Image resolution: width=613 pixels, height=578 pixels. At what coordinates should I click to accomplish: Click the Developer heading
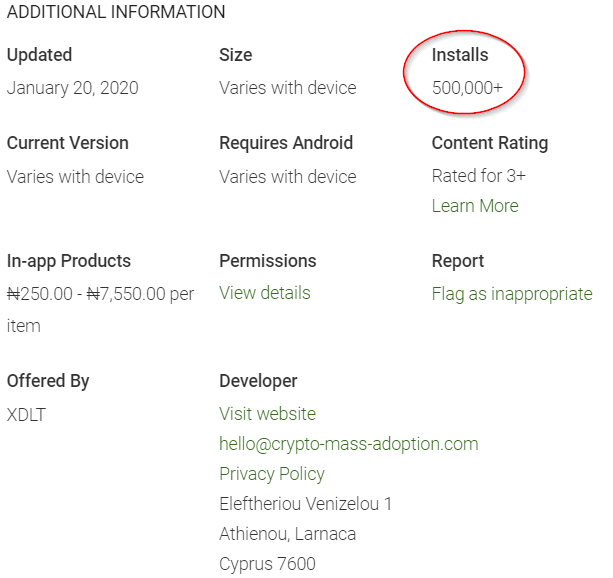[x=258, y=381]
